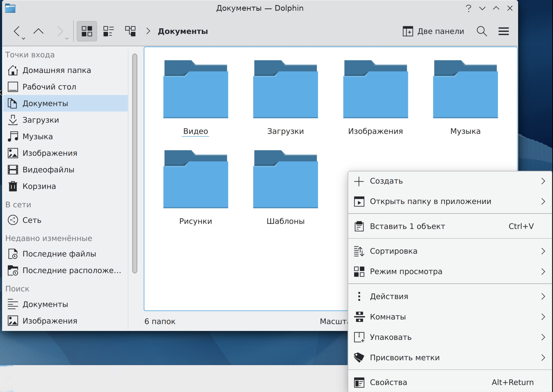553x392 pixels.
Task: Click the Dolphin help question mark button
Action: point(468,8)
